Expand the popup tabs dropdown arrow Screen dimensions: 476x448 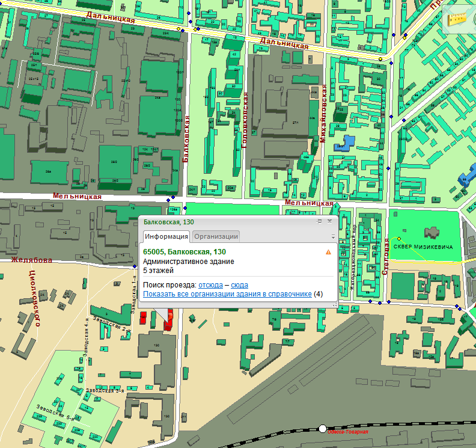click(333, 237)
